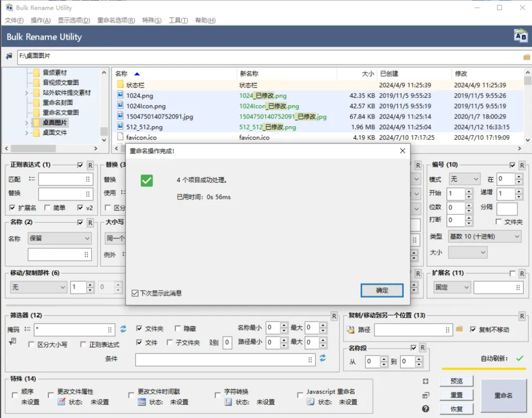Viewport: 532px width, 418px height.
Task: Click the Javascript rename script icon
Action: [x=310, y=402]
